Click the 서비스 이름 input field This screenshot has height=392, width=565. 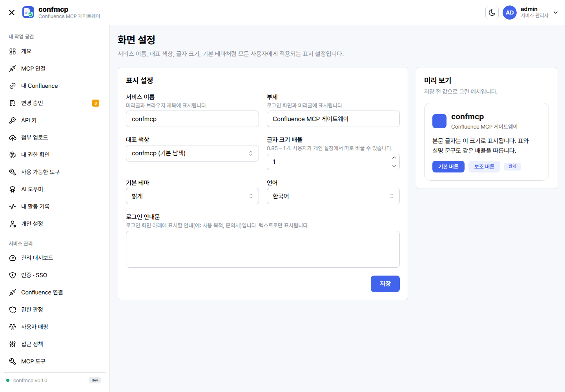point(192,119)
